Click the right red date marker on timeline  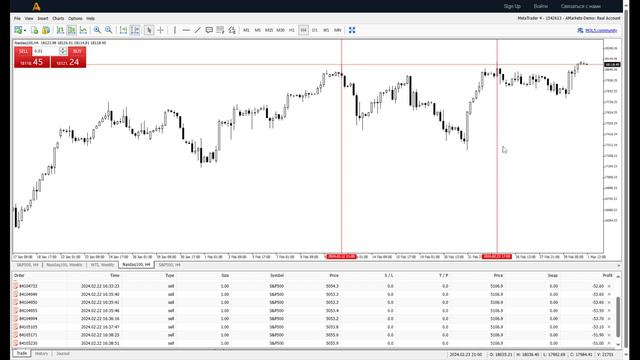497,257
